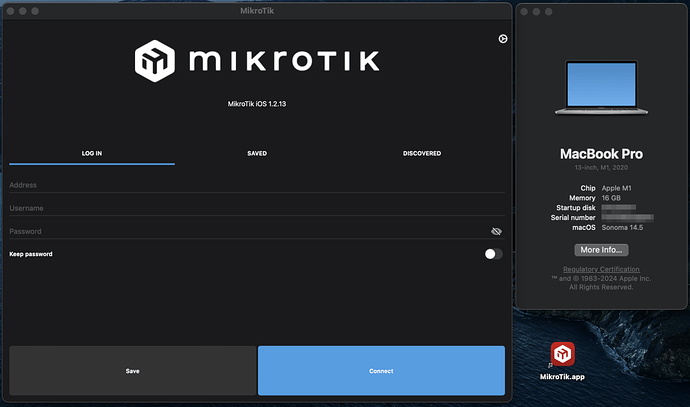Click the Save button
This screenshot has height=407, width=690.
132,370
